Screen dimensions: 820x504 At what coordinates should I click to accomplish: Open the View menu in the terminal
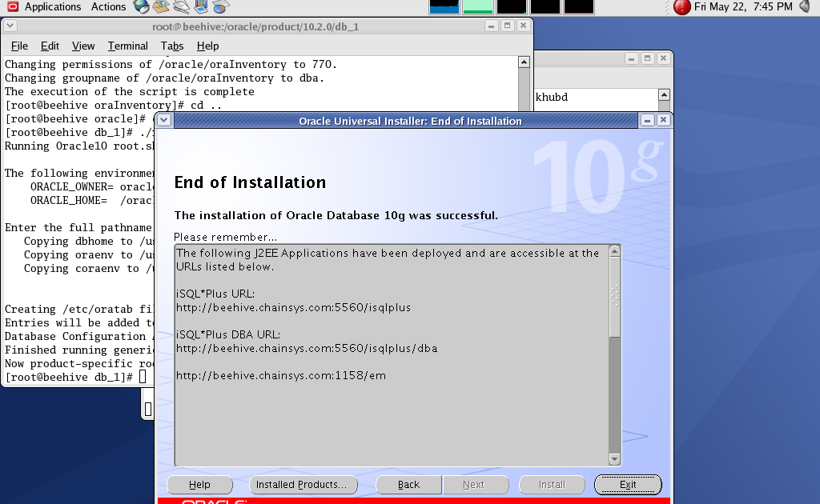click(x=83, y=46)
